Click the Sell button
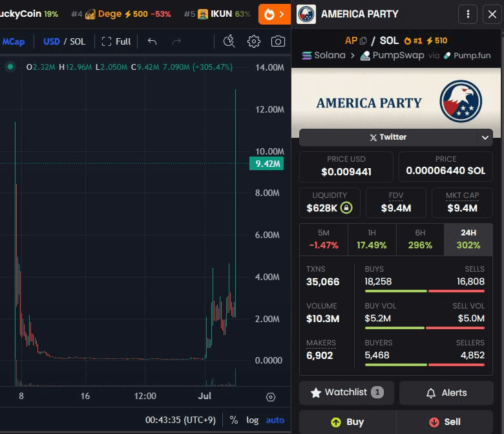Screen dimensions: 504x434 445,422
